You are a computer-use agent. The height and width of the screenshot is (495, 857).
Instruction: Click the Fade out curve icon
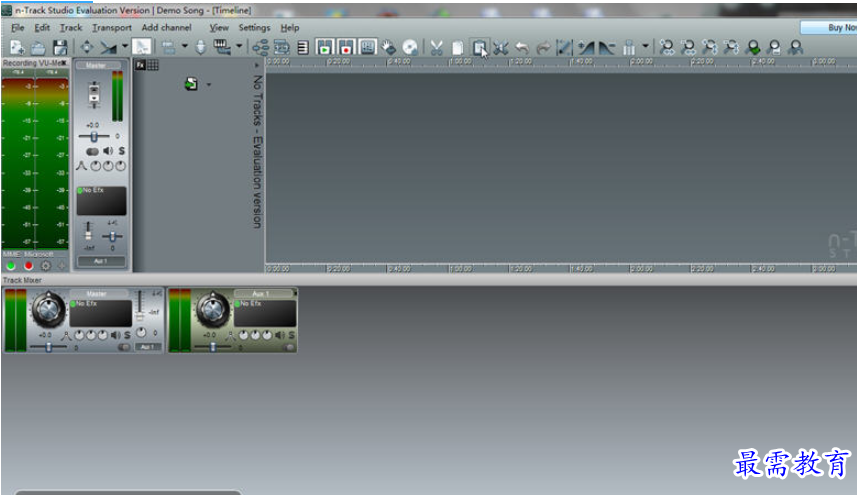click(x=607, y=48)
